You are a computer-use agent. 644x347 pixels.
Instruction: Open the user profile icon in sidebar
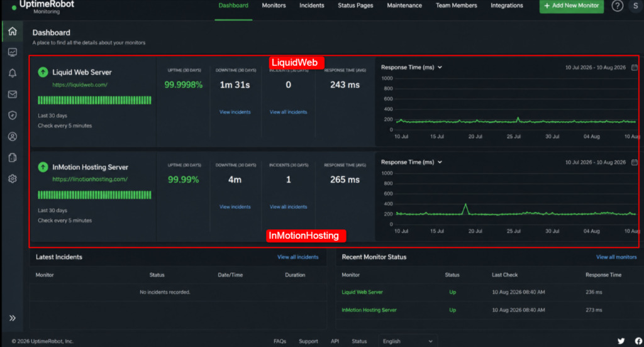click(x=13, y=136)
